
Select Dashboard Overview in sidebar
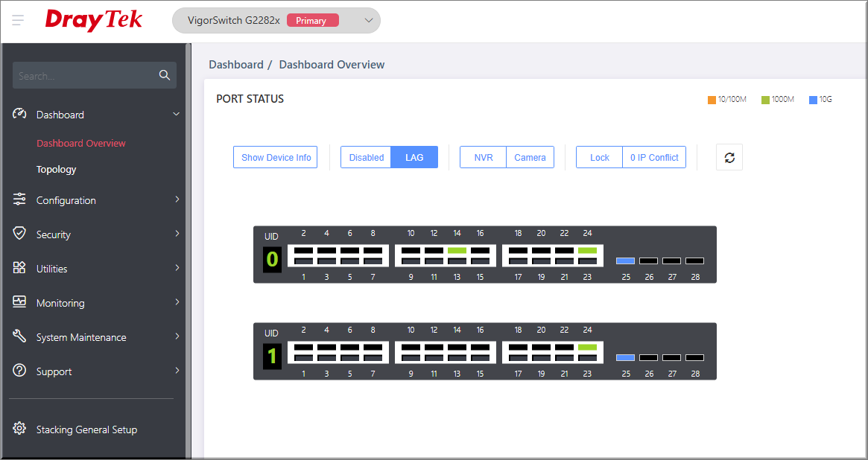pos(81,143)
